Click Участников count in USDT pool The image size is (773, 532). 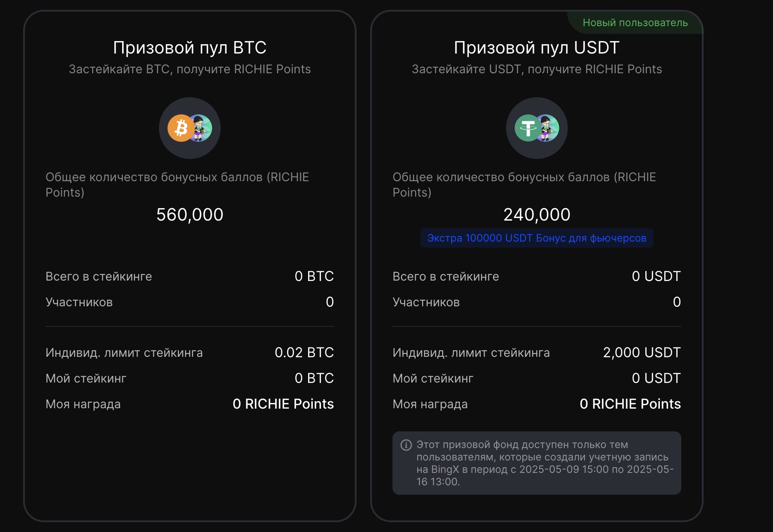677,302
